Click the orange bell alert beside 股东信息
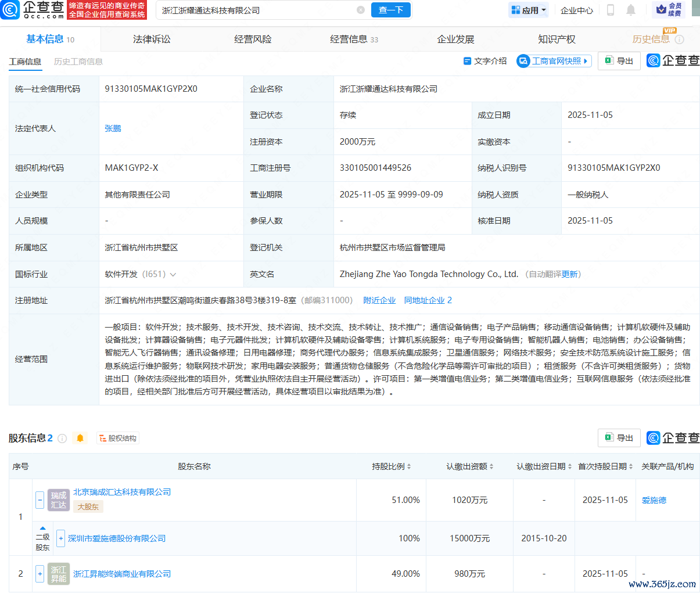The image size is (700, 593). (80, 438)
